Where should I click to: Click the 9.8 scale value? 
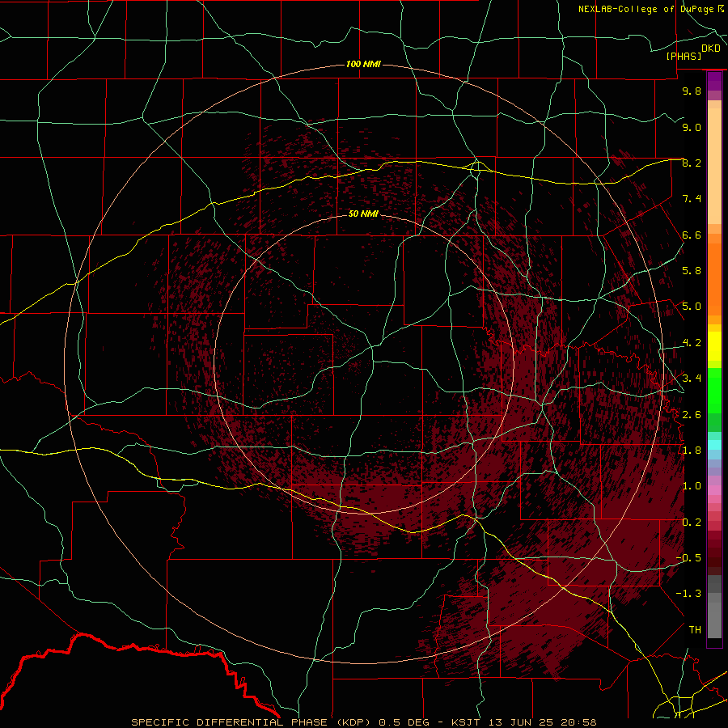point(692,91)
